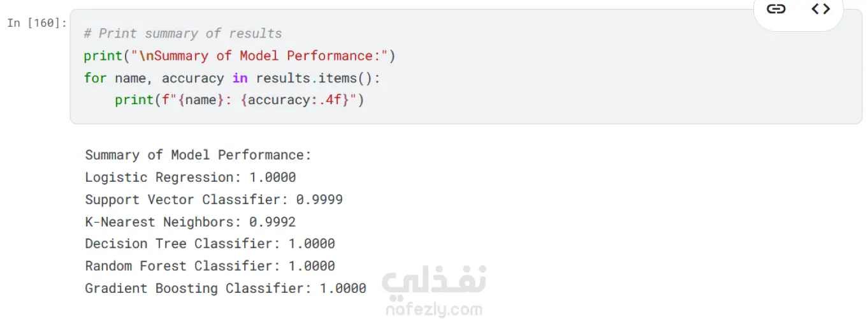This screenshot has width=868, height=319.
Task: Click the copy link chain icon
Action: (776, 9)
